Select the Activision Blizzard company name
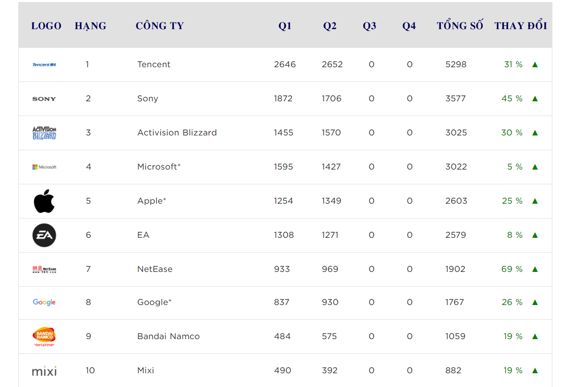 tap(177, 132)
